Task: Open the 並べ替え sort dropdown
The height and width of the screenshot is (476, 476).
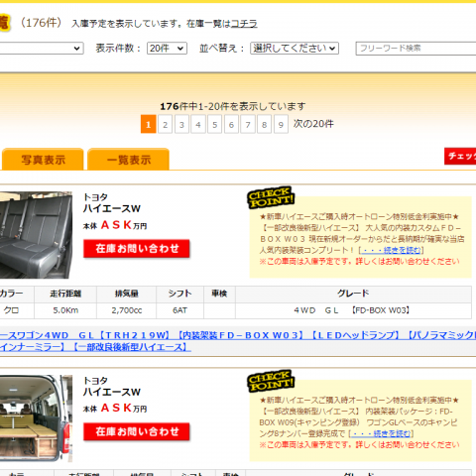Action: (295, 49)
